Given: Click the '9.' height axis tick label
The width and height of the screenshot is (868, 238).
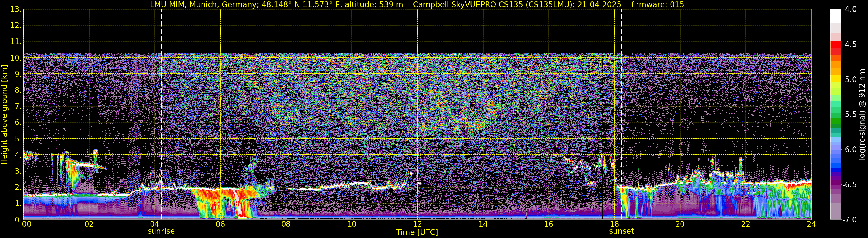Looking at the screenshot, I should point(18,74).
